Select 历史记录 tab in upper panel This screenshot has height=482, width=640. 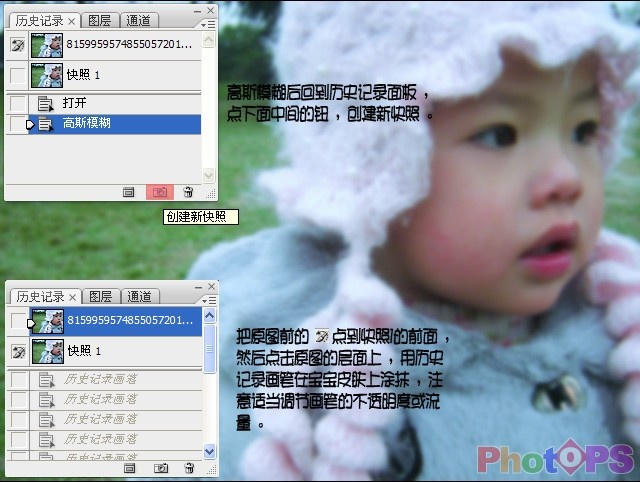click(x=39, y=21)
